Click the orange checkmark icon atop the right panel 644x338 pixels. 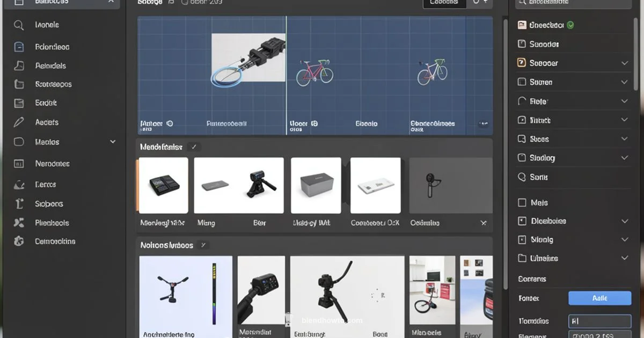click(521, 63)
